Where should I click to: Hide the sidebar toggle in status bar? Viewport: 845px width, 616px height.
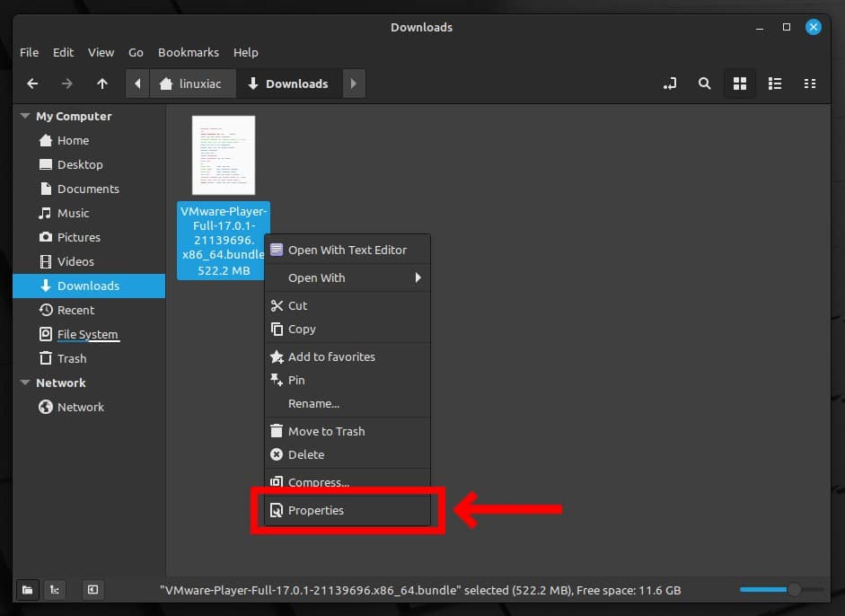(93, 590)
